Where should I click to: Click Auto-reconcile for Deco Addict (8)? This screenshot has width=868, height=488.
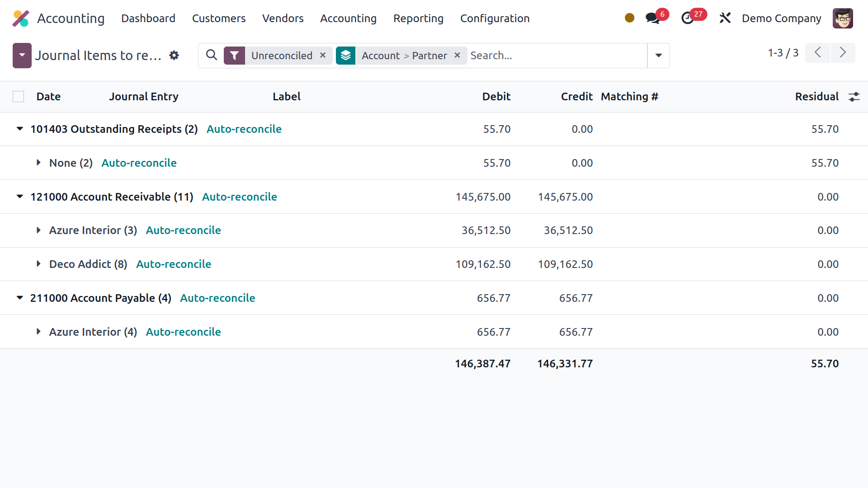point(173,263)
